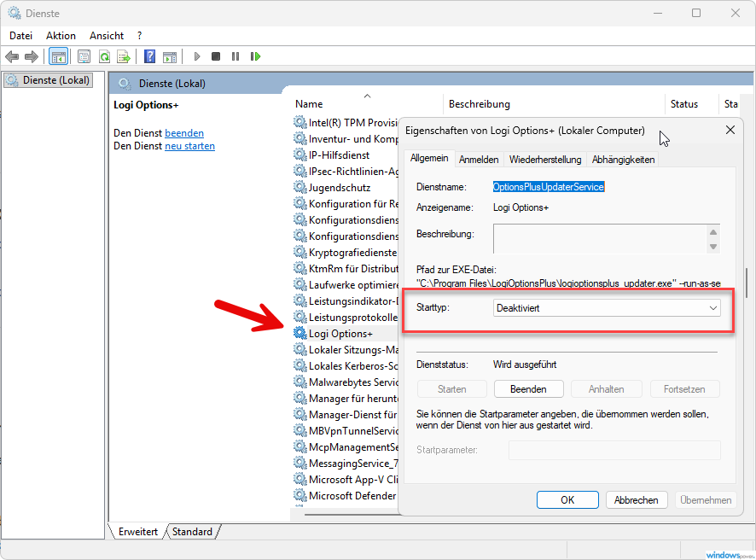
Task: Click the Back arrow in the toolbar
Action: point(12,57)
